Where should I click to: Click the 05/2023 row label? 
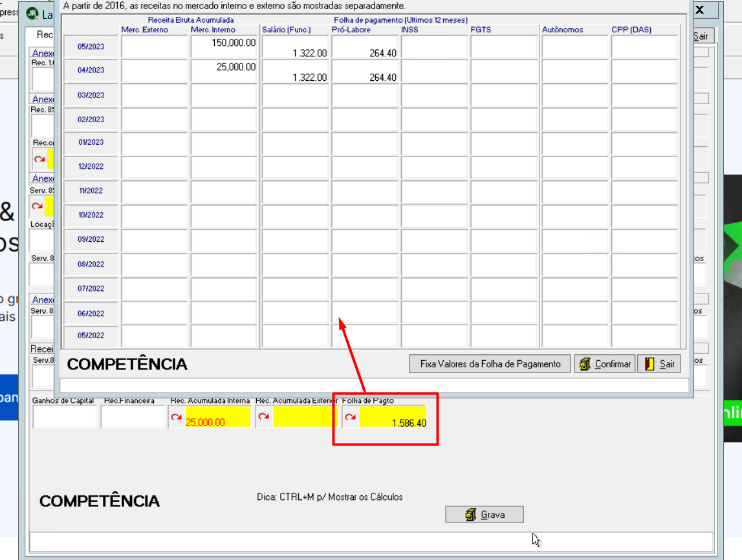point(91,47)
